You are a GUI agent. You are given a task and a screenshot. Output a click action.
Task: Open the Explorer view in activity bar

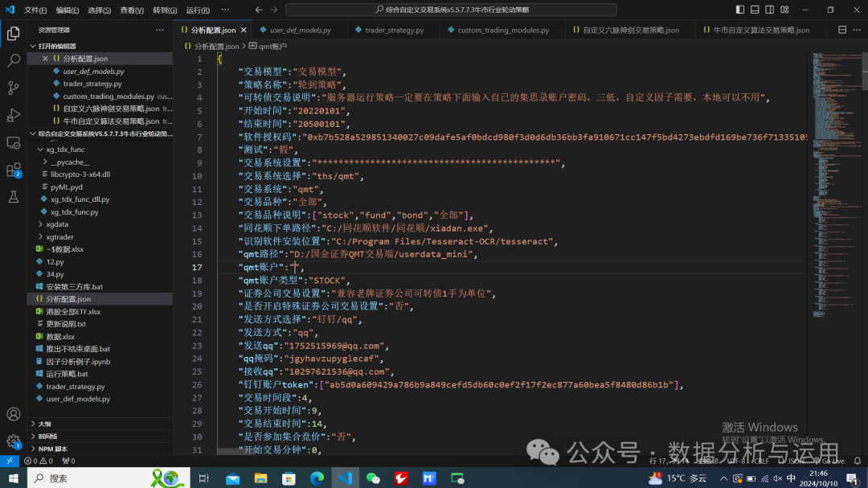click(14, 34)
